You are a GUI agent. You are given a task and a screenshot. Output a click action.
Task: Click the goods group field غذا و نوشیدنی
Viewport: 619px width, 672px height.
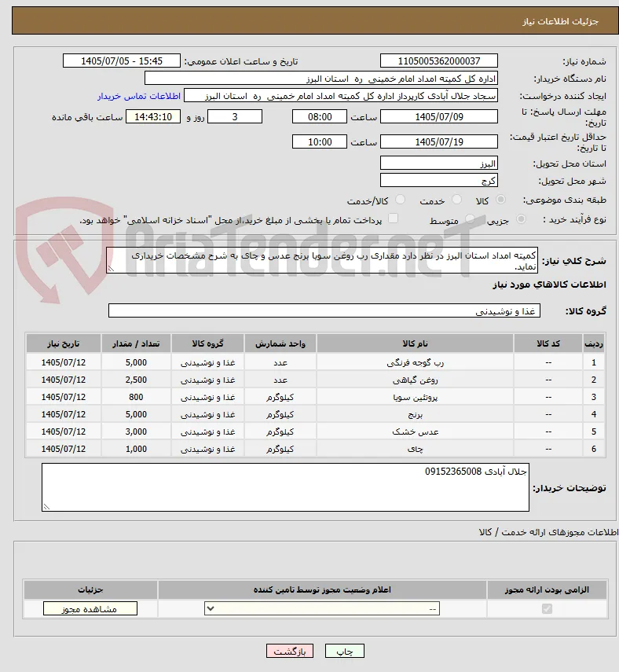click(324, 311)
